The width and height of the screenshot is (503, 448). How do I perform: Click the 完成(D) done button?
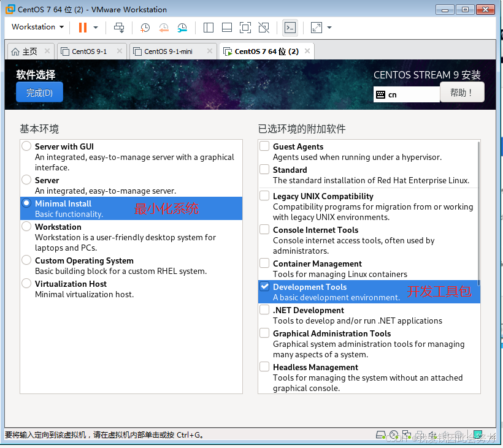(39, 93)
